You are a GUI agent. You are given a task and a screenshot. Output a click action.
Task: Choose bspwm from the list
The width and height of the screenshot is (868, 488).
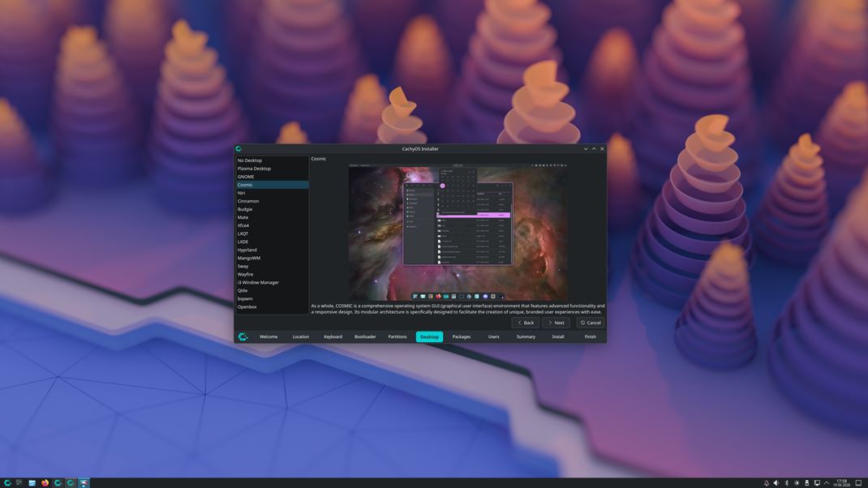(273, 298)
